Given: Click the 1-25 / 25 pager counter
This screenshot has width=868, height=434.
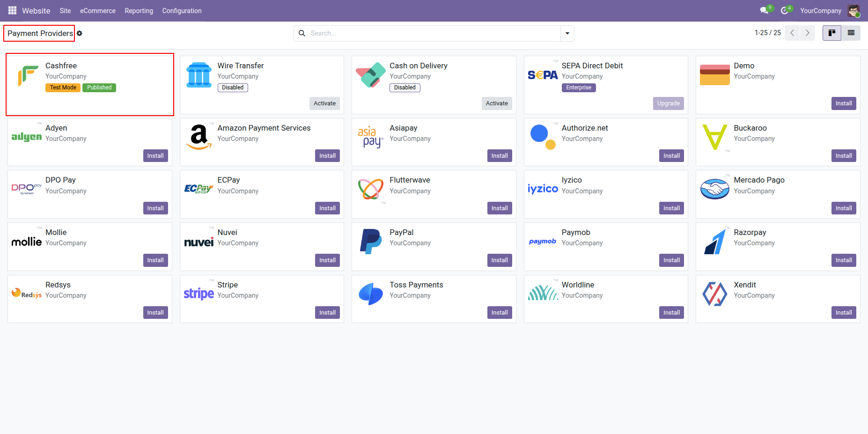Looking at the screenshot, I should tap(768, 33).
